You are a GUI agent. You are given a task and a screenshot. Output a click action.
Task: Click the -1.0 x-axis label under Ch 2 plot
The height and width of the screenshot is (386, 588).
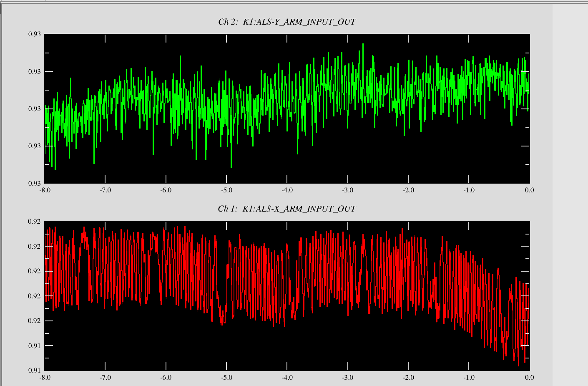(469, 190)
